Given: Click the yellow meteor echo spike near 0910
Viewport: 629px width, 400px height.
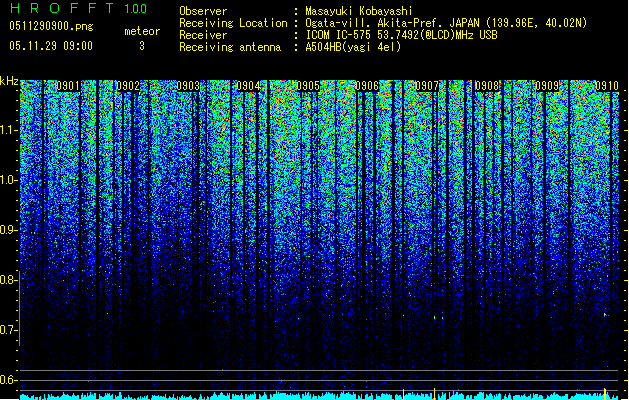Looking at the screenshot, I should coord(605,393).
